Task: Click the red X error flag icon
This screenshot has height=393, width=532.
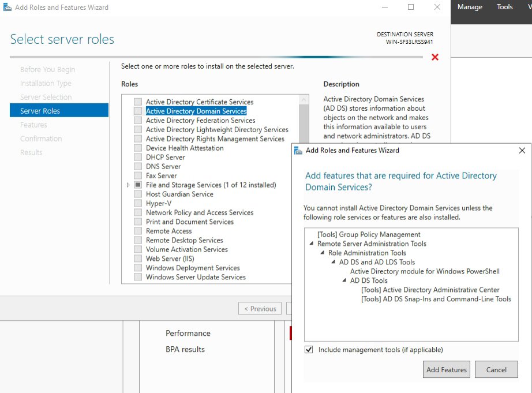Action: tap(435, 57)
